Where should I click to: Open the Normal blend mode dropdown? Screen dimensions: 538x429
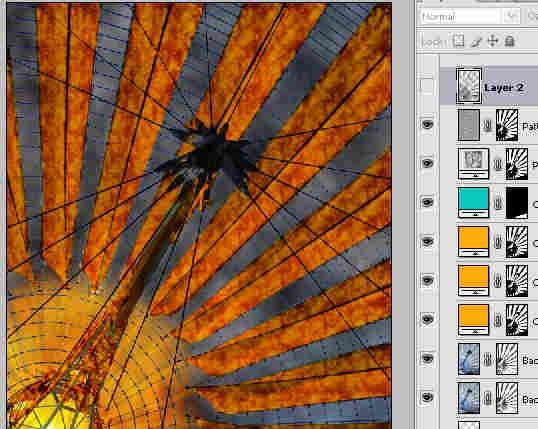pos(471,16)
